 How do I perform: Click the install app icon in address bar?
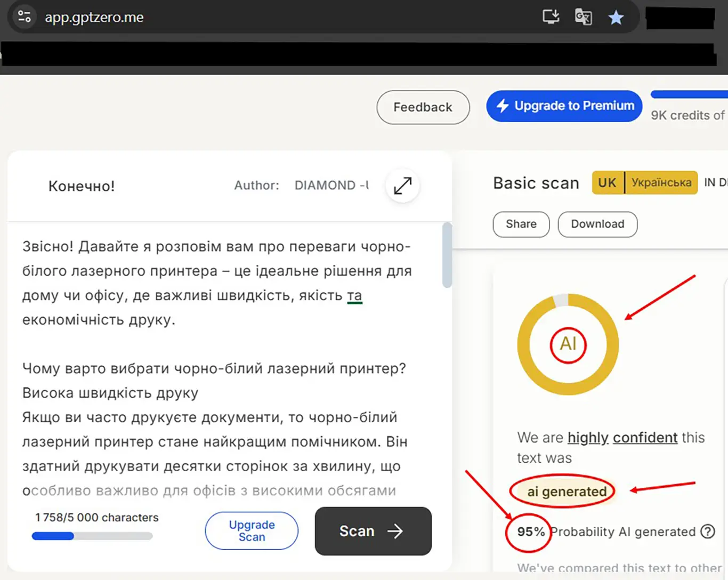pyautogui.click(x=551, y=17)
